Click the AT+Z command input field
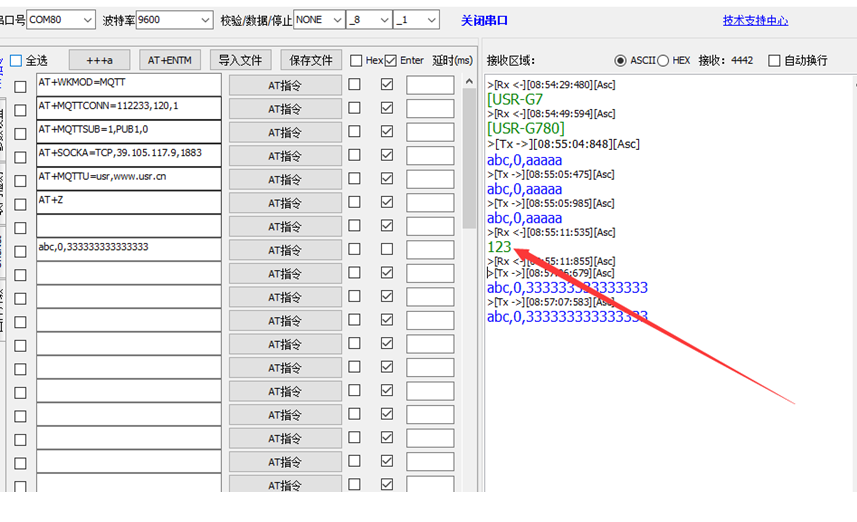This screenshot has height=522, width=857. point(127,201)
